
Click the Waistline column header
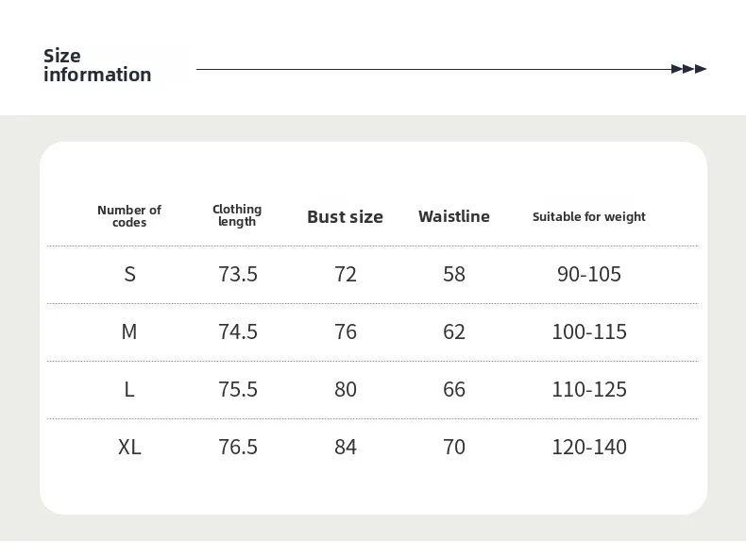[x=454, y=216]
